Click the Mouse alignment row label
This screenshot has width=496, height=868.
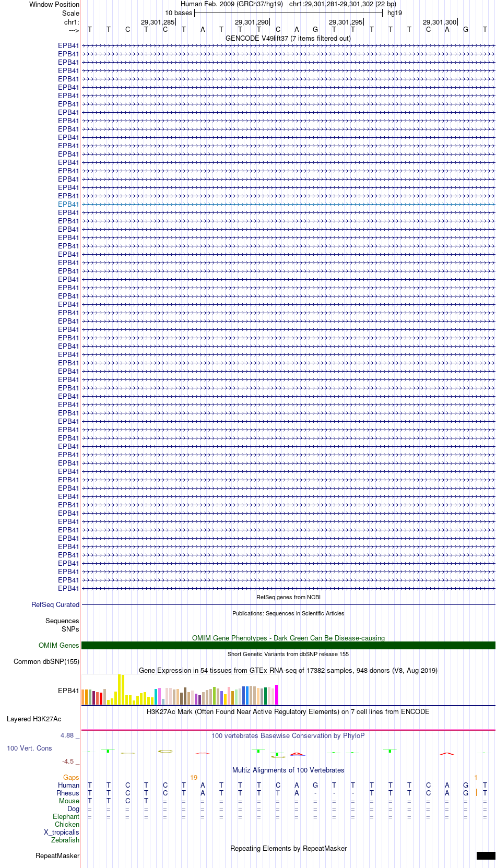click(x=69, y=801)
